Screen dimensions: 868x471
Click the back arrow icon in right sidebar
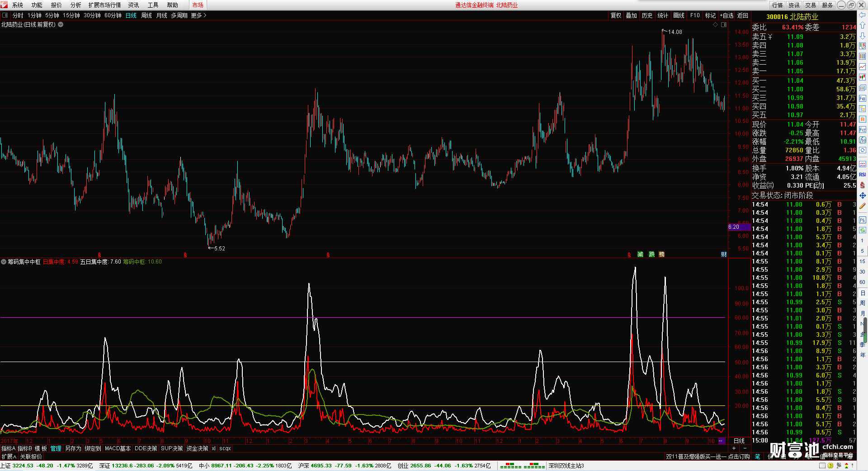click(863, 15)
